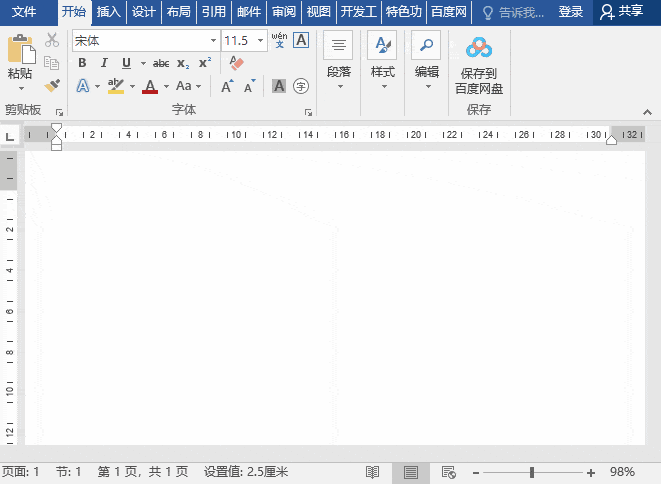Switch to the 设计 tab
661x484 pixels.
[144, 12]
